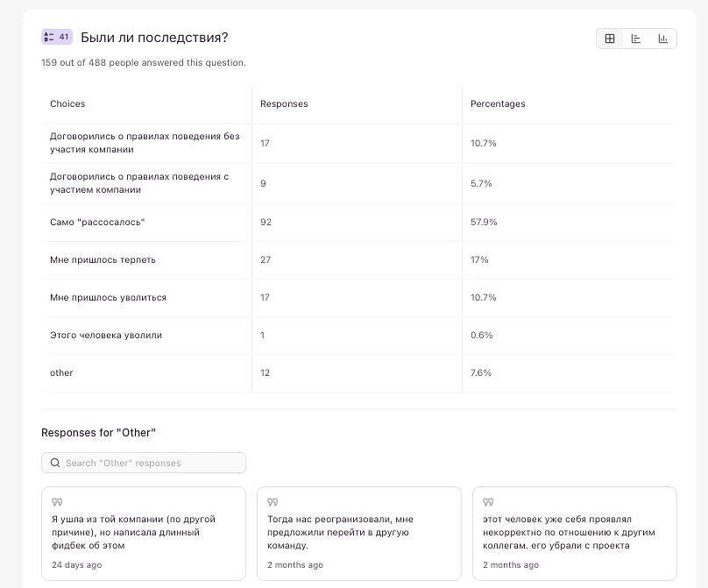Click the Percentages column header
708x588 pixels.
tap(498, 103)
